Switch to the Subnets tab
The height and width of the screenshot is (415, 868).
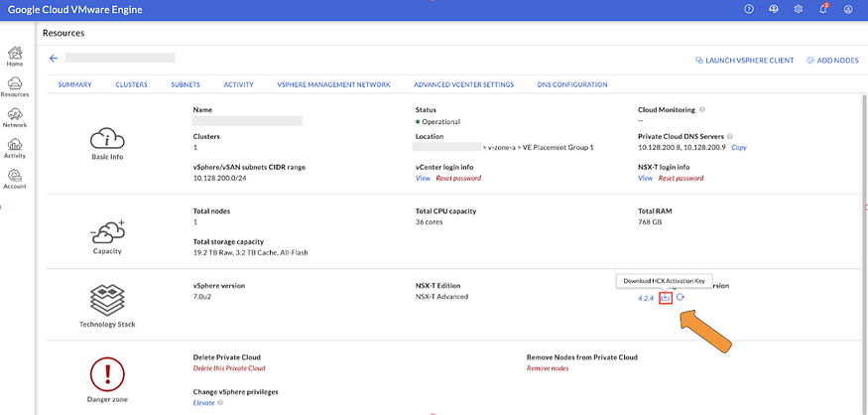[x=186, y=84]
